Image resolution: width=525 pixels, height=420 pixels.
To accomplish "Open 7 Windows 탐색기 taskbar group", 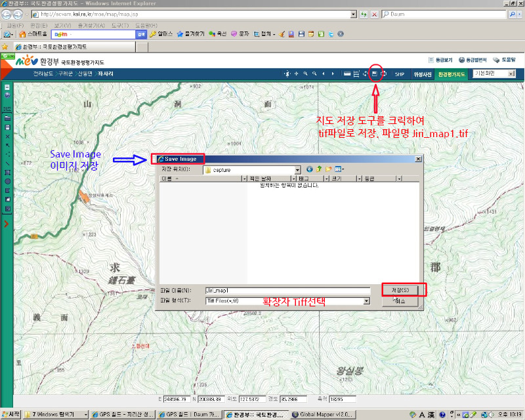I will click(56, 415).
